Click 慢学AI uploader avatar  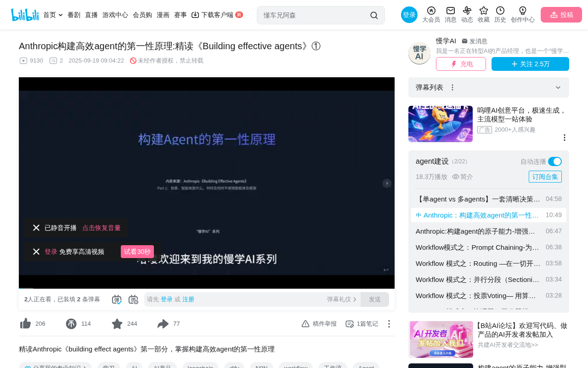point(419,53)
